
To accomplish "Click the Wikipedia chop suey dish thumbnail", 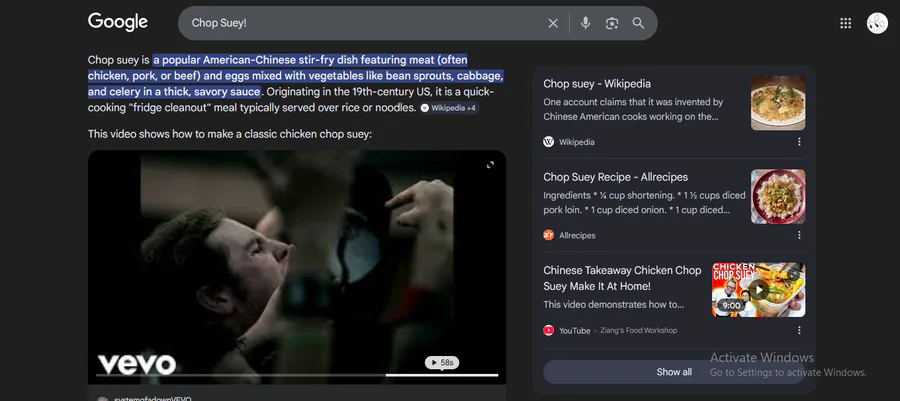I will (778, 103).
